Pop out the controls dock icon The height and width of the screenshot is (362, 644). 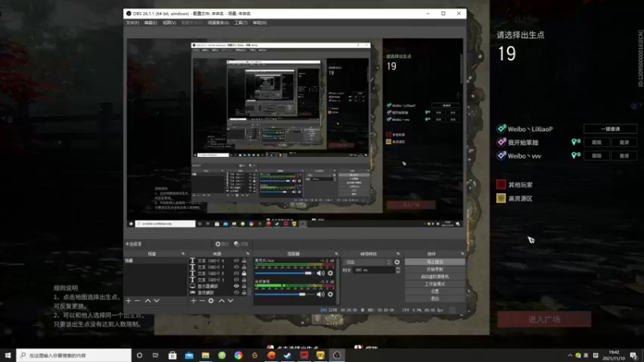tap(462, 253)
